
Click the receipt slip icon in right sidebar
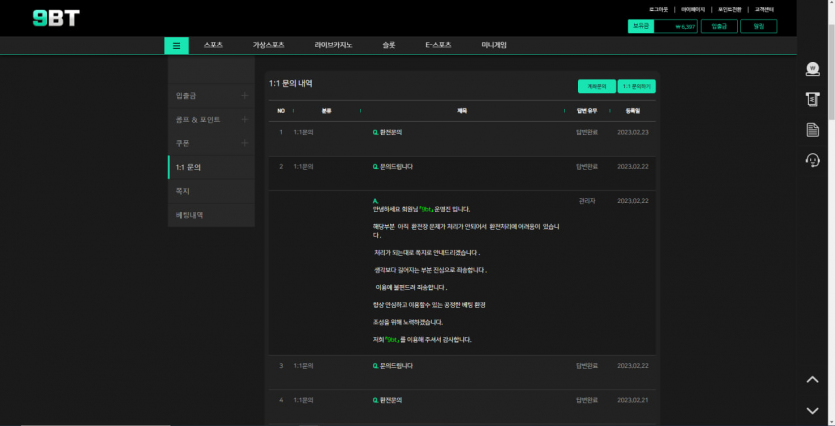812,99
